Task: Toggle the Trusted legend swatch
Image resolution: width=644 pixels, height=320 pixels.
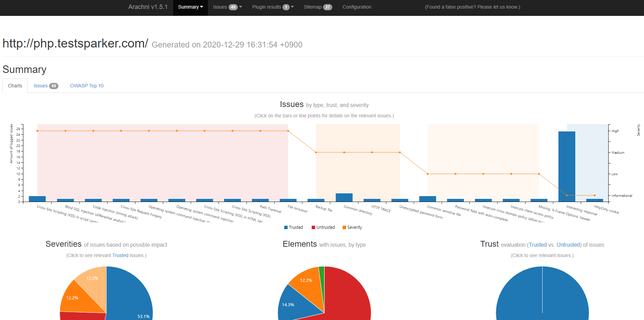Action: [286, 227]
